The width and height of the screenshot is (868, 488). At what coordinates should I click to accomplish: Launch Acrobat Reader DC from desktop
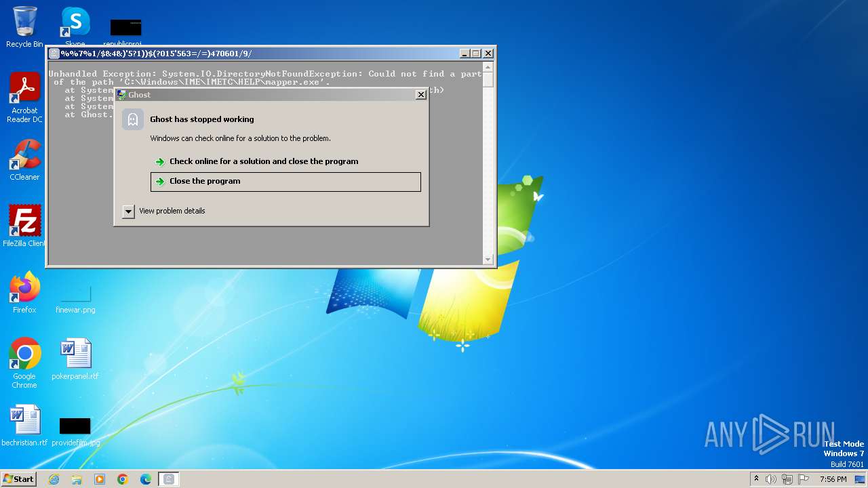pyautogui.click(x=25, y=98)
